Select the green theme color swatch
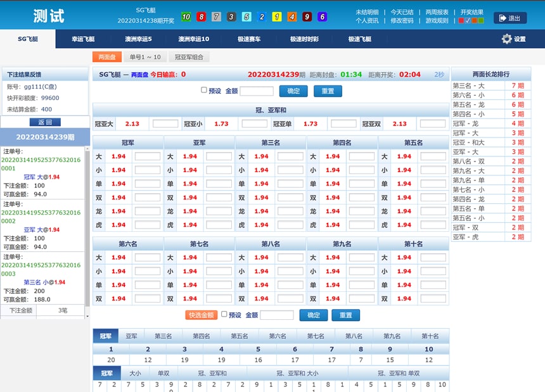 coord(481,20)
